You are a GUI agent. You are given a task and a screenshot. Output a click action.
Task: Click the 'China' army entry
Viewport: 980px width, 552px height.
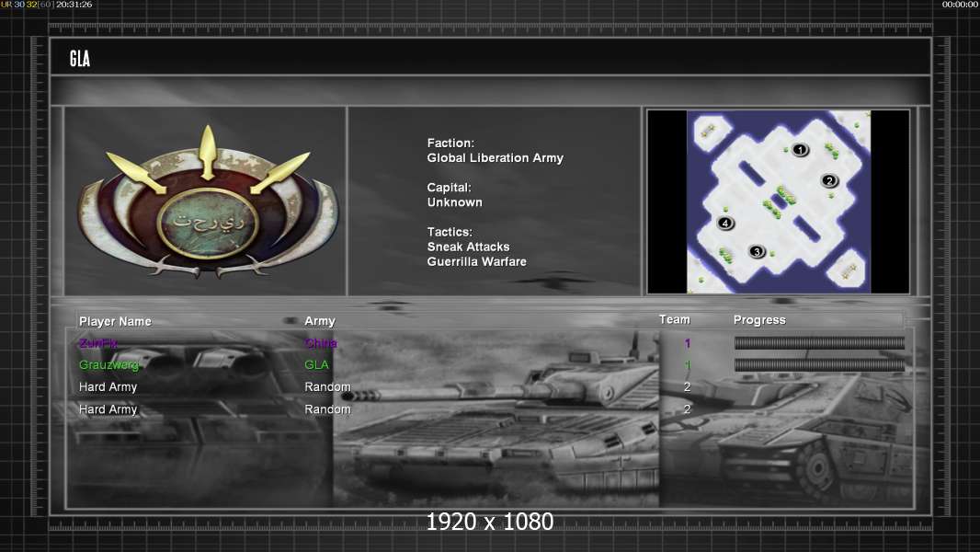tap(321, 343)
